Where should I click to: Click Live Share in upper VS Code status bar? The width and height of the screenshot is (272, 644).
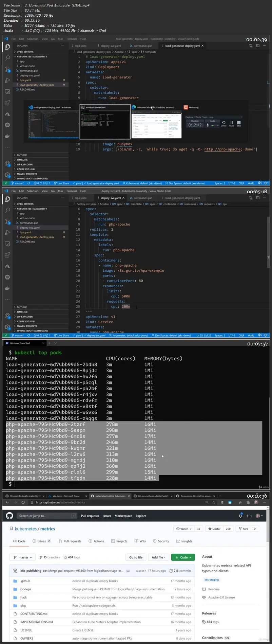[x=61, y=183]
